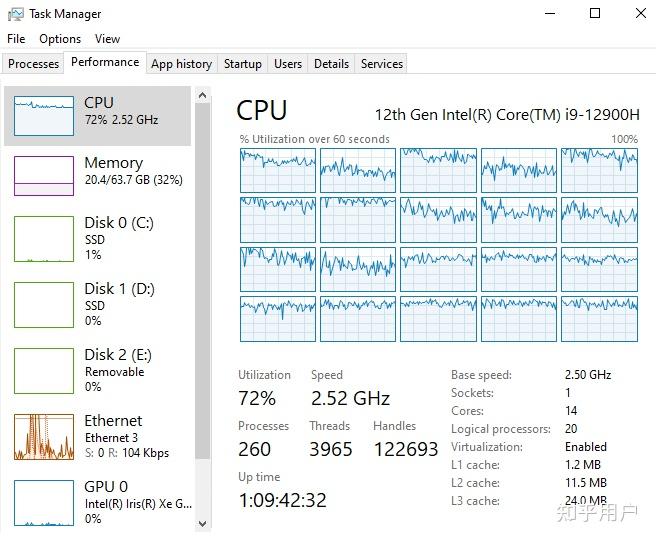656x536 pixels.
Task: Open Disk 1 (D:) performance graph
Action: pos(44,306)
